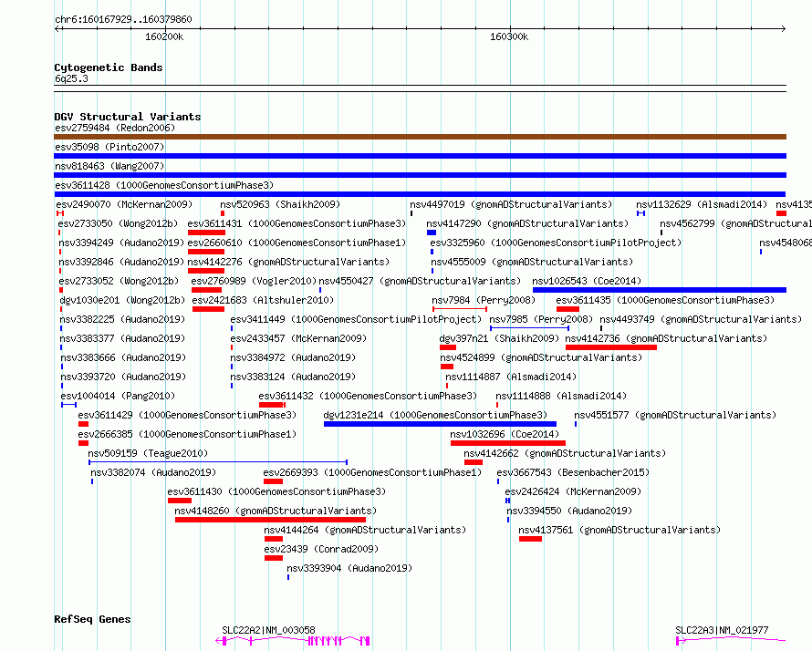Click the SLC22A2|NM_003058 gene model

pos(293,641)
